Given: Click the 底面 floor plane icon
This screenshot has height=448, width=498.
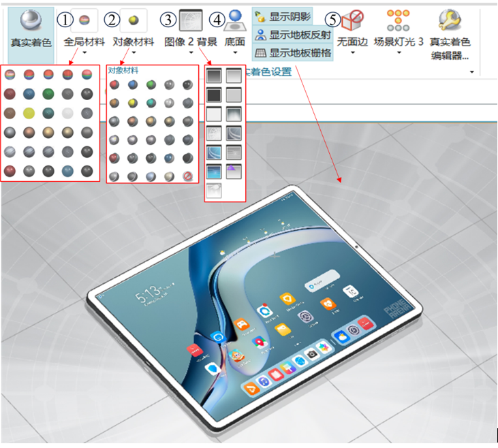Looking at the screenshot, I should [235, 20].
